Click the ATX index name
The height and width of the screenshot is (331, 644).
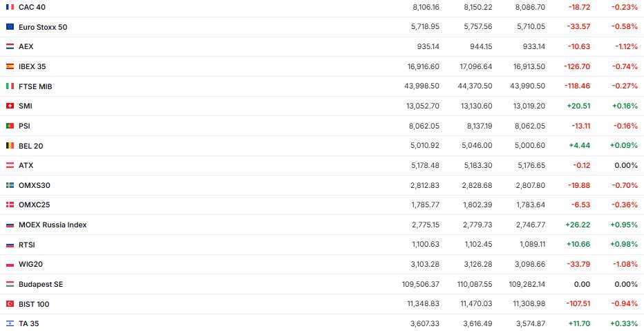pos(26,165)
